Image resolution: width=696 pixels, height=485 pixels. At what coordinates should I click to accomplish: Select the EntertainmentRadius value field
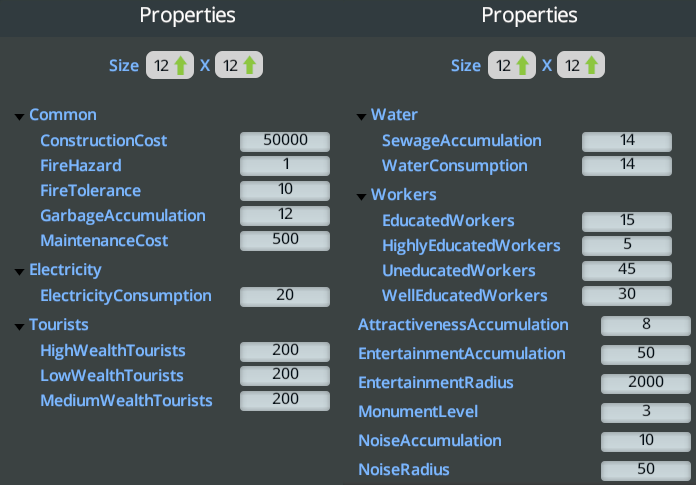tap(645, 383)
